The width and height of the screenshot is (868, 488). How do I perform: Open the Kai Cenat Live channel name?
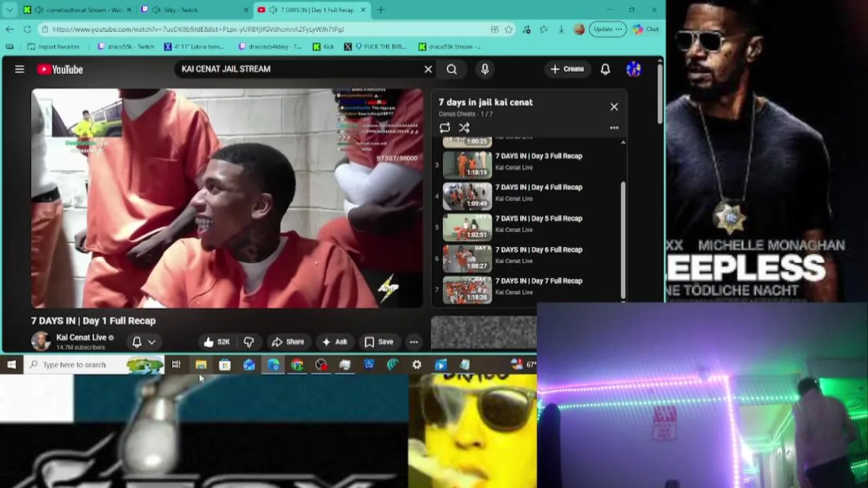click(81, 338)
